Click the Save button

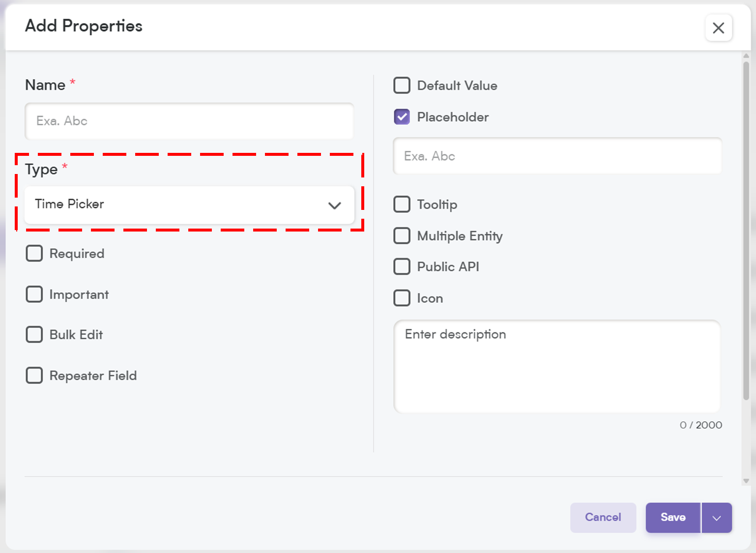673,517
